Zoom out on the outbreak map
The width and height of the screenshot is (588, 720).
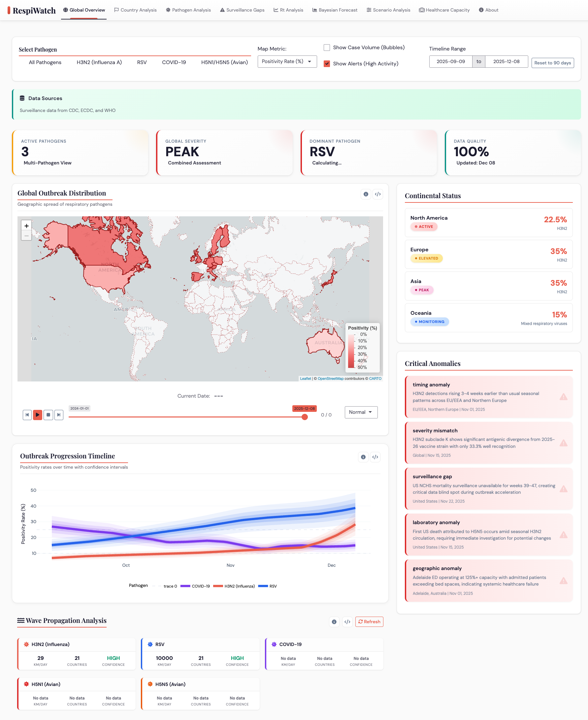click(x=26, y=235)
